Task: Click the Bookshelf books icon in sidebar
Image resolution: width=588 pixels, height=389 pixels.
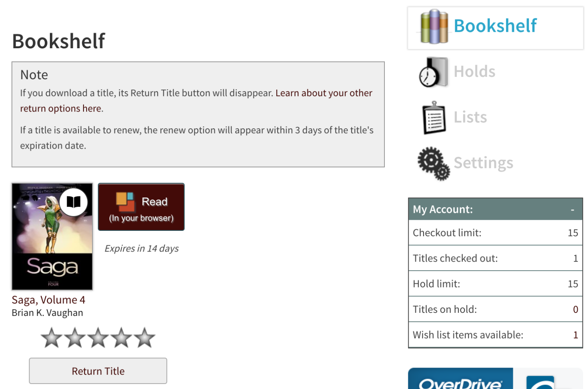Action: coord(434,26)
